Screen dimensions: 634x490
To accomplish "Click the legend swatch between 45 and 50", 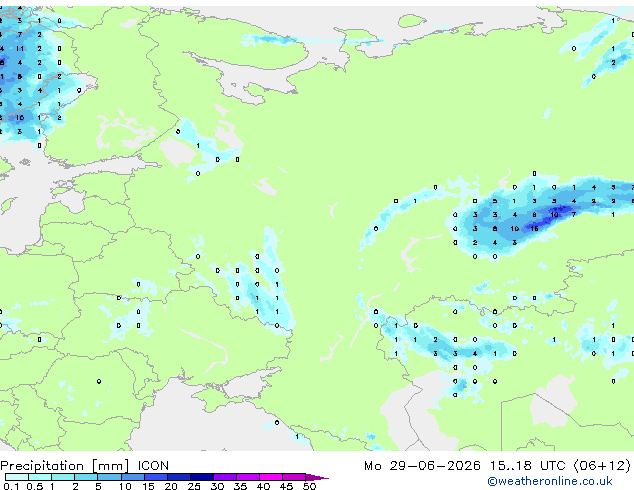I will [294, 477].
